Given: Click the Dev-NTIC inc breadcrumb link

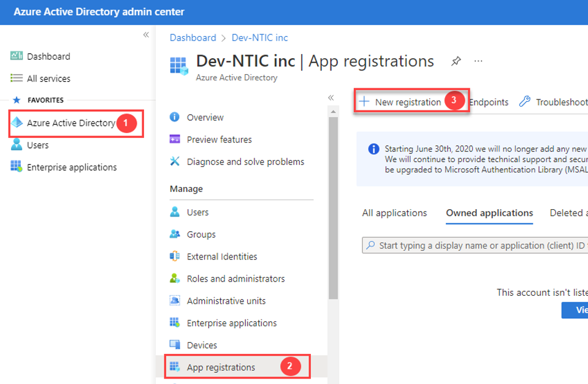Looking at the screenshot, I should pos(259,38).
